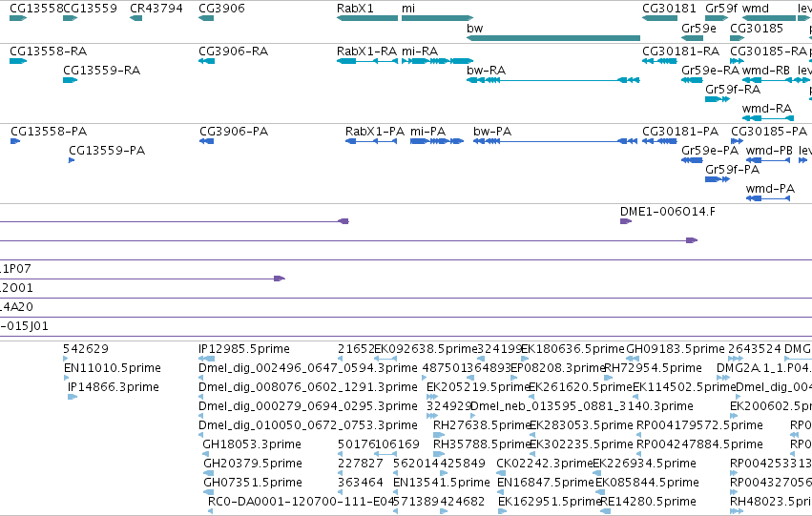Click EST EN13541.5prime label
This screenshot has width=812, height=516.
441,483
